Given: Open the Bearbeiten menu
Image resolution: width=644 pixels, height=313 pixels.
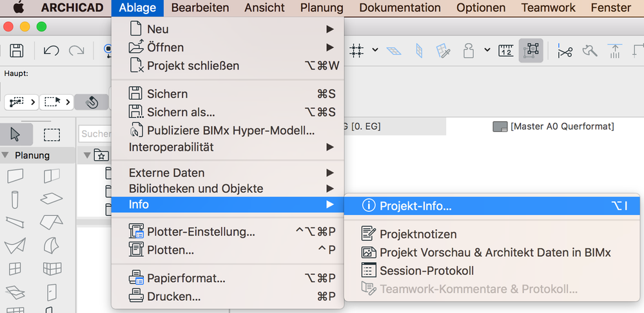Looking at the screenshot, I should pos(200,8).
